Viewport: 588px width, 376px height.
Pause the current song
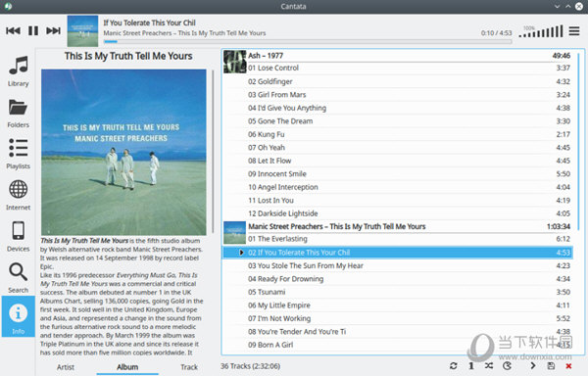pyautogui.click(x=33, y=30)
